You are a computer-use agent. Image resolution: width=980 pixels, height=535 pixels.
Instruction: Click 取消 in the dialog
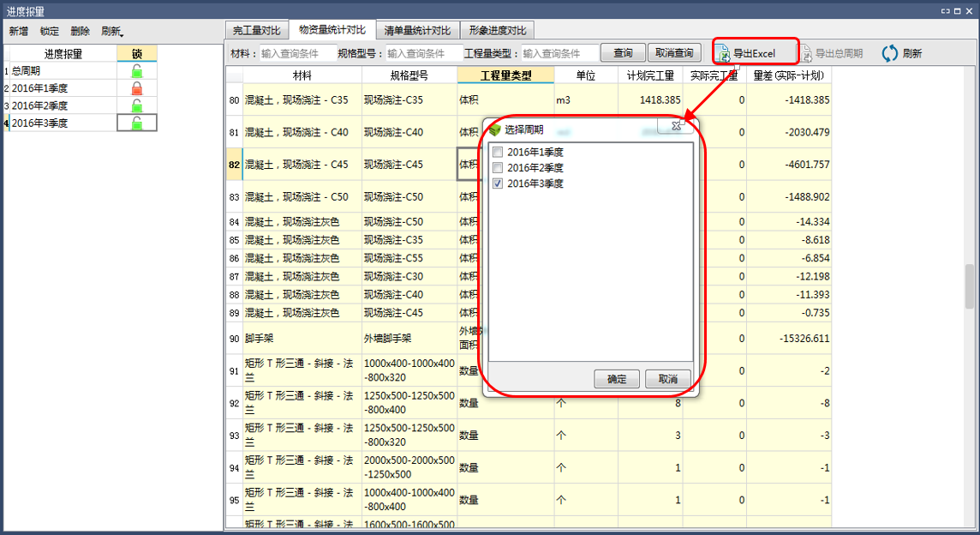667,379
